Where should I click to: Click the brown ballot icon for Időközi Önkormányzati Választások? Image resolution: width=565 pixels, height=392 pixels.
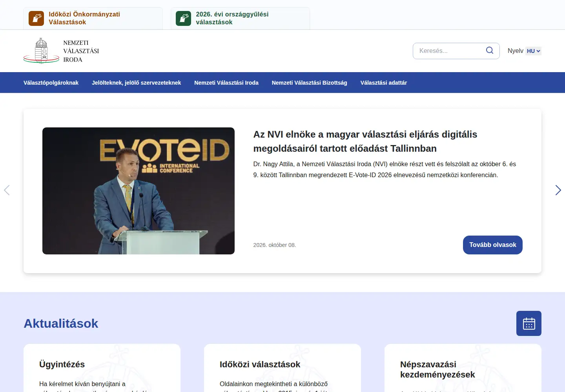(x=36, y=18)
